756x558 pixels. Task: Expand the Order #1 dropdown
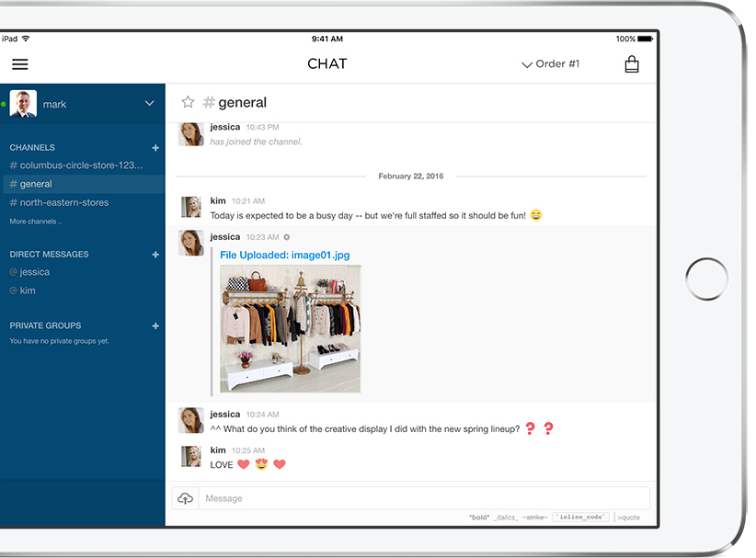pyautogui.click(x=551, y=64)
